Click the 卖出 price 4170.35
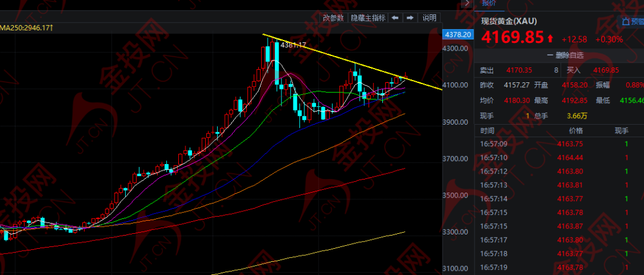This screenshot has width=644, height=275. click(519, 70)
